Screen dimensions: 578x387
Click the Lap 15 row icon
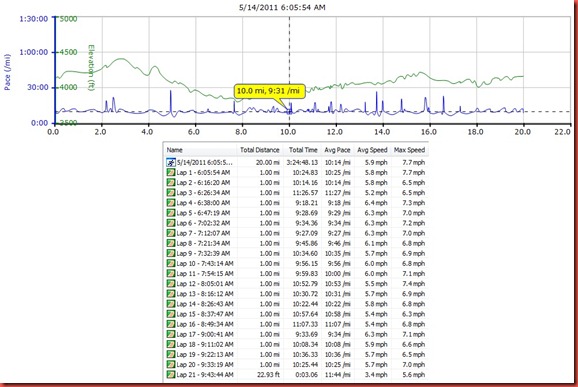coord(171,314)
